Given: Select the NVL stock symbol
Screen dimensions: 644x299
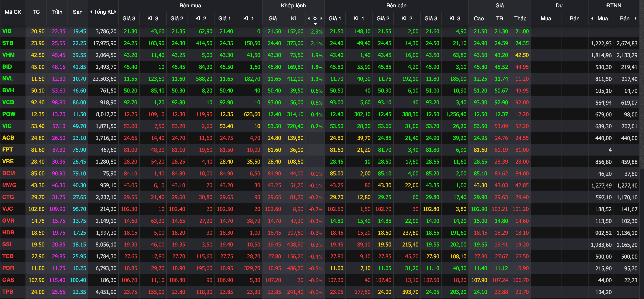Looking at the screenshot, I should pos(8,78).
